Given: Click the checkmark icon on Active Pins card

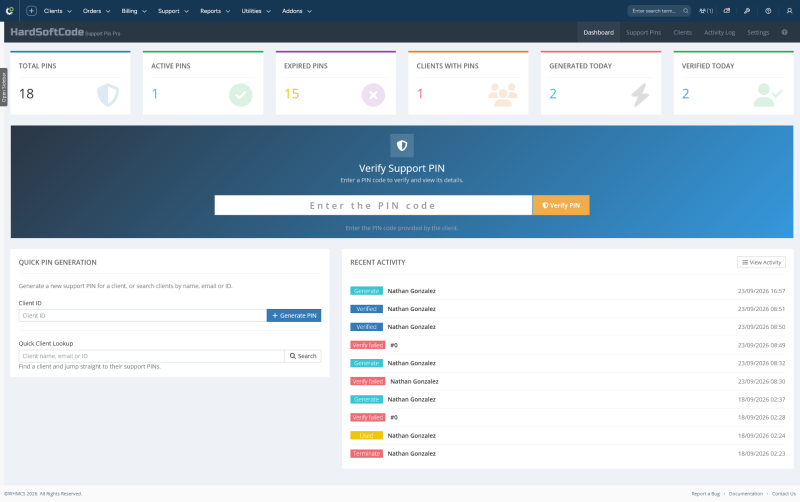Looking at the screenshot, I should click(241, 95).
